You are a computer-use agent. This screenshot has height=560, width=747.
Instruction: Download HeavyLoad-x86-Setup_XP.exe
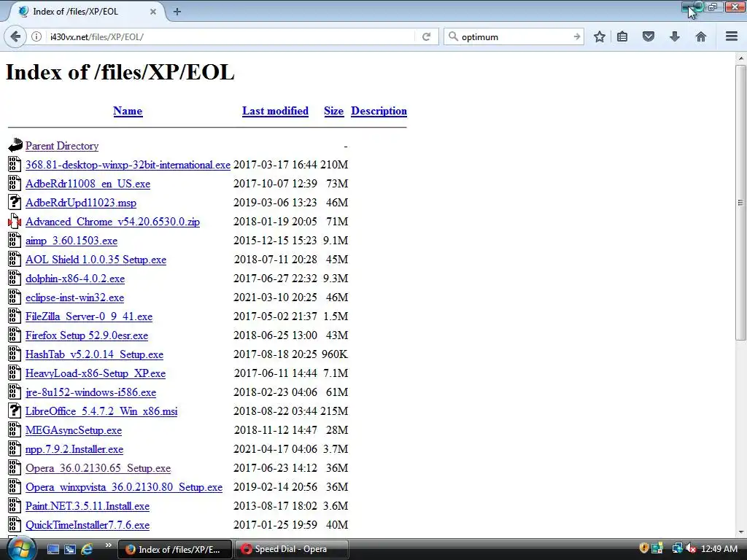click(x=96, y=373)
